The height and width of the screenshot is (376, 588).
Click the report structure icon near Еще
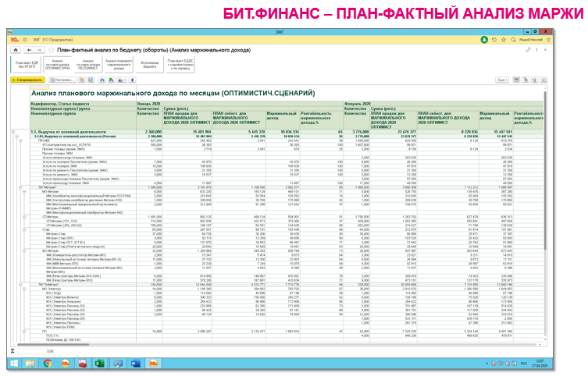[x=526, y=80]
